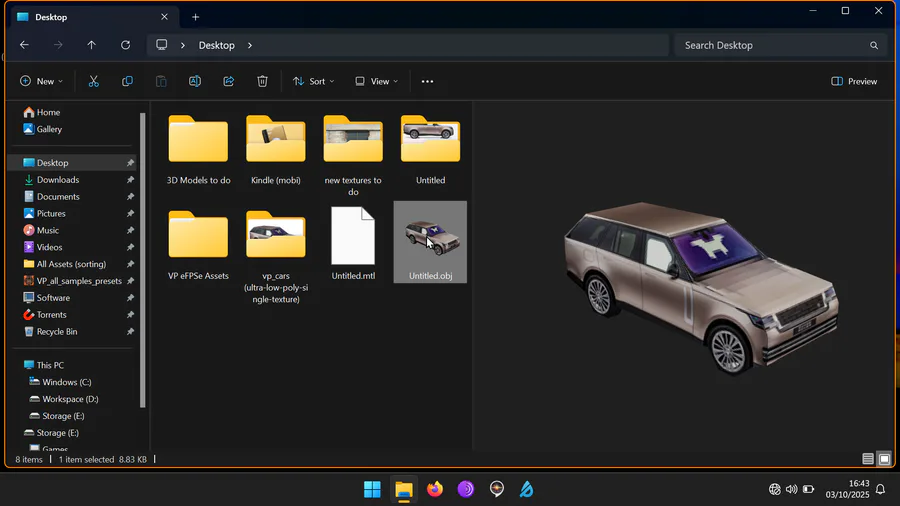Open the View dropdown menu
The height and width of the screenshot is (506, 900).
coord(377,81)
